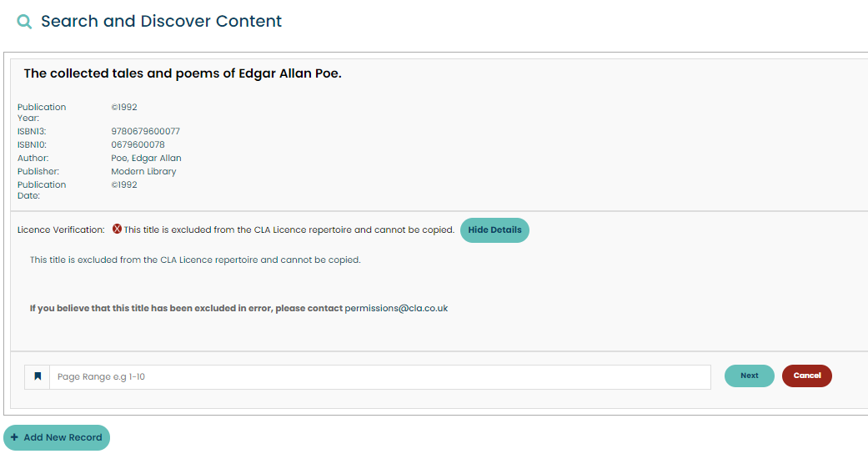Click the red excluded-title error icon
The height and width of the screenshot is (474, 868).
pos(118,229)
